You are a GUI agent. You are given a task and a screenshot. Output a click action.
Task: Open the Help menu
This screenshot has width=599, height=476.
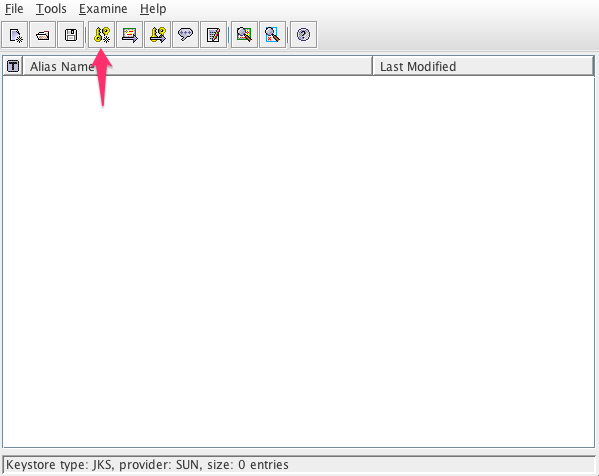pyautogui.click(x=153, y=9)
